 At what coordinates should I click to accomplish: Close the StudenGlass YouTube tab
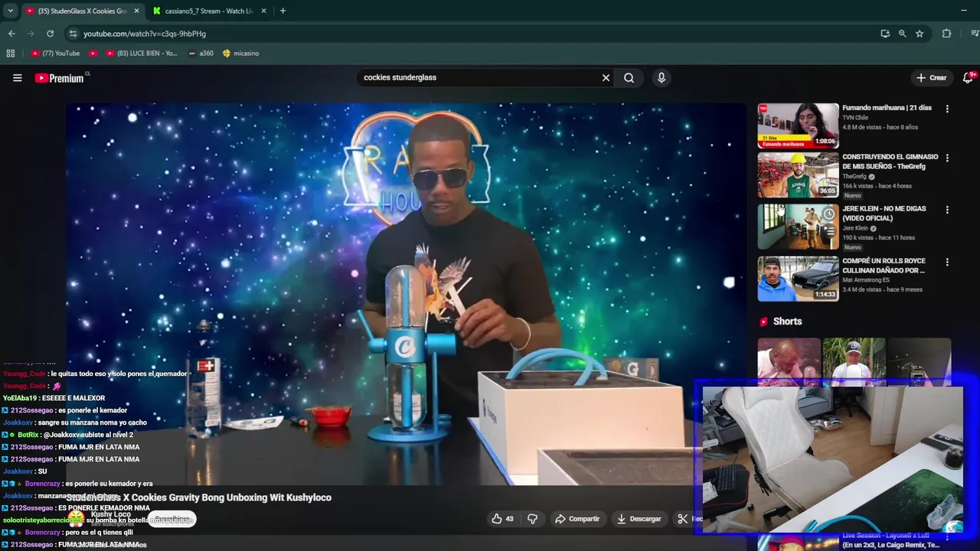[136, 11]
